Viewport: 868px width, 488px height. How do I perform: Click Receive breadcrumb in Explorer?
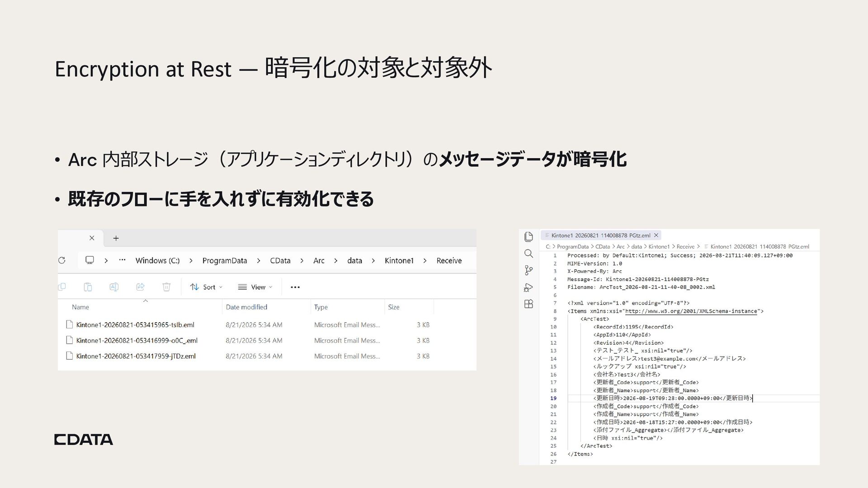tap(449, 261)
